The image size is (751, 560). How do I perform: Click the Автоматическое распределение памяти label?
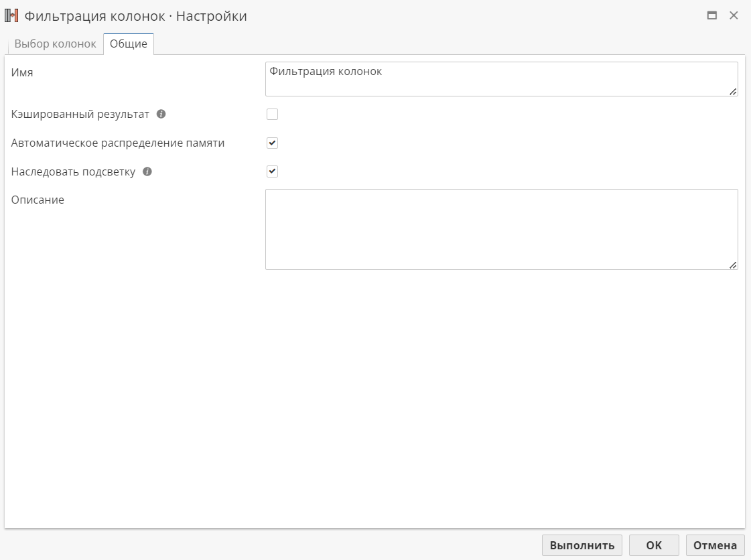tap(118, 143)
